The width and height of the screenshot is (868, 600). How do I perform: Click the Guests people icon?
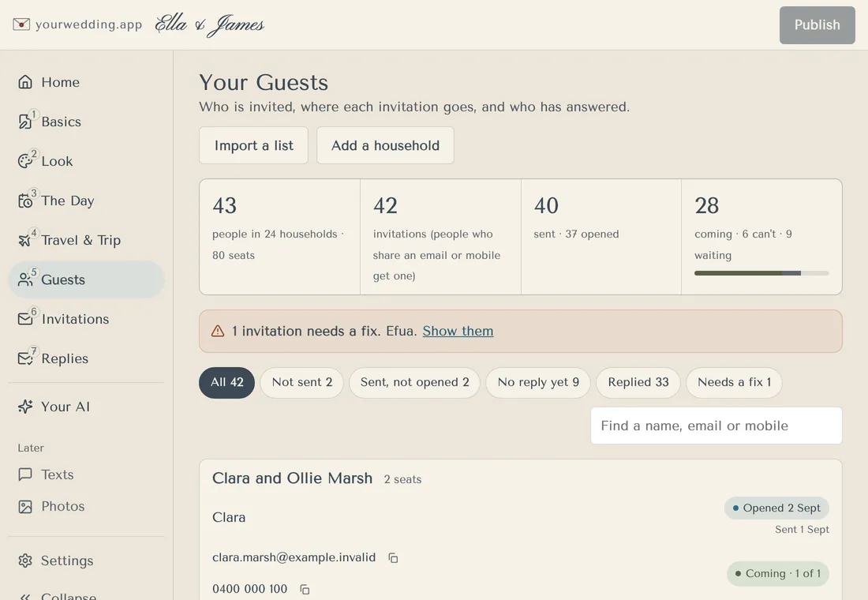pyautogui.click(x=25, y=279)
